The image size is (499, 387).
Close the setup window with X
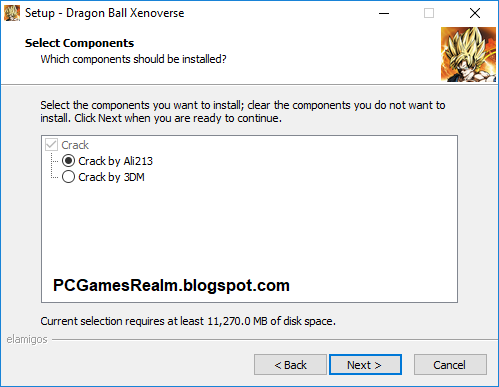pyautogui.click(x=475, y=13)
